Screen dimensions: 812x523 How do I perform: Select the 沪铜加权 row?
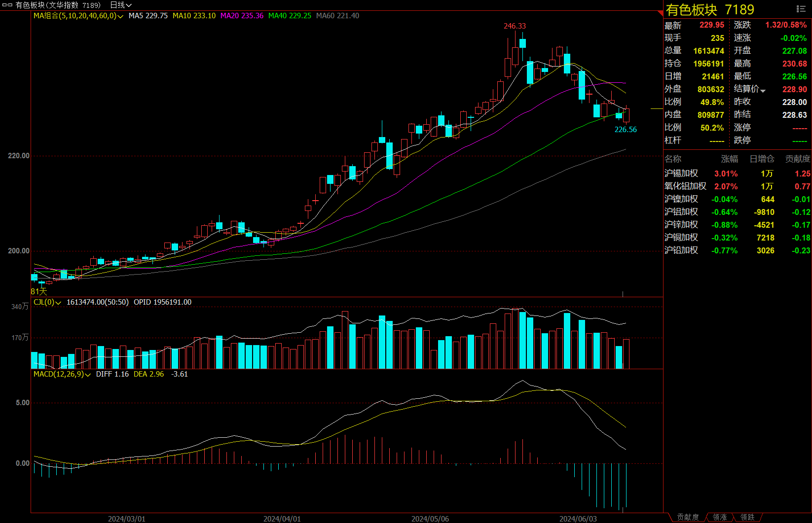click(x=738, y=238)
